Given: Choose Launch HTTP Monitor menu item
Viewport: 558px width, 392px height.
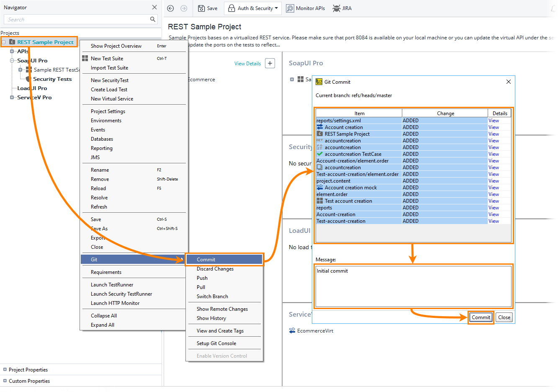Looking at the screenshot, I should 133,303.
